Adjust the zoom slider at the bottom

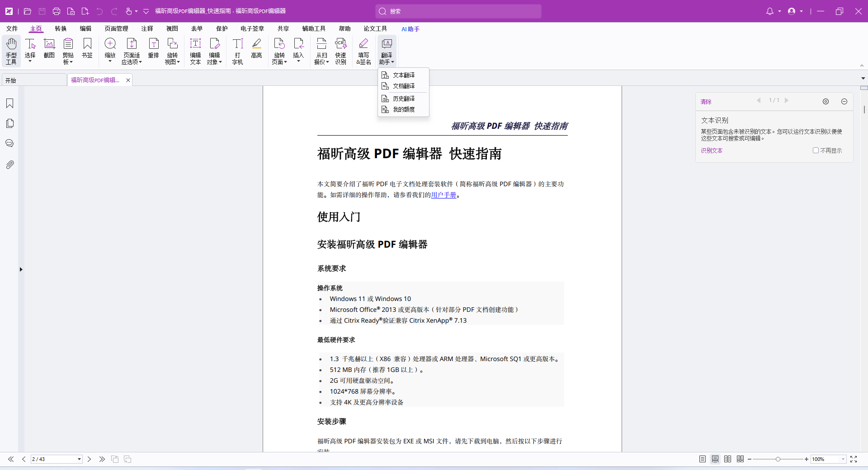[778, 459]
